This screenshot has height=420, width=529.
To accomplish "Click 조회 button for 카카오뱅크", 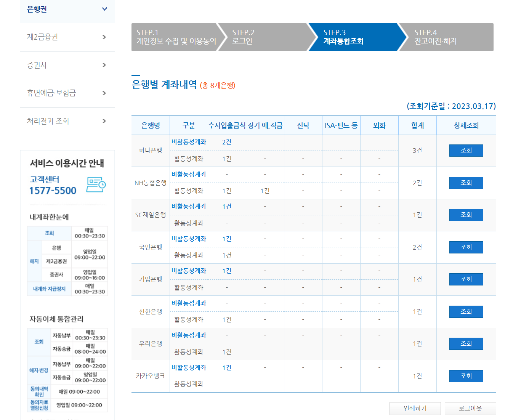I will 466,376.
